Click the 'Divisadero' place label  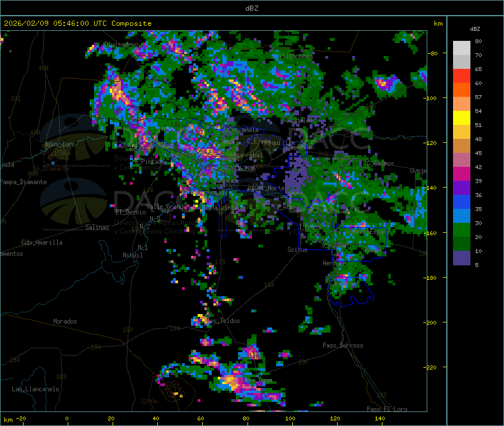coord(122,44)
